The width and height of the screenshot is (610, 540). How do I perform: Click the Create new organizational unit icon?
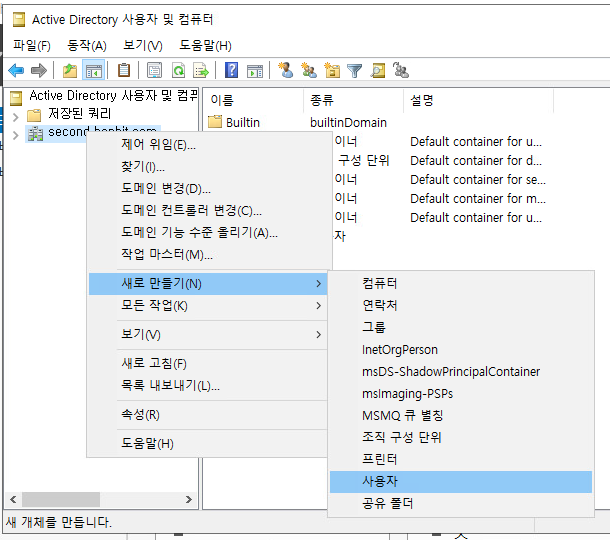pos(332,70)
